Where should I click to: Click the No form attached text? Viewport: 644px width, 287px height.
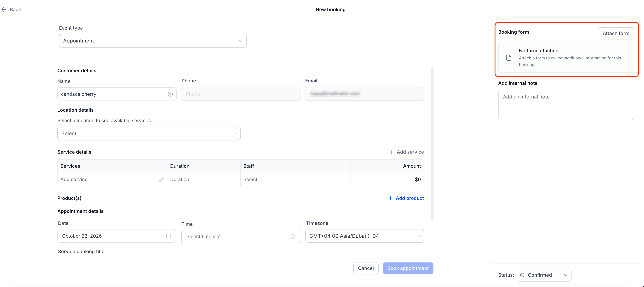point(538,51)
